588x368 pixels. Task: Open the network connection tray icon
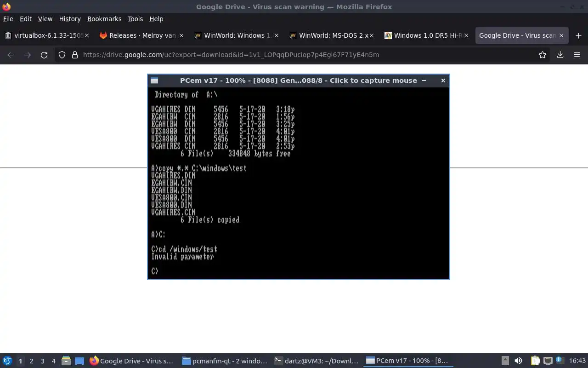pyautogui.click(x=548, y=361)
